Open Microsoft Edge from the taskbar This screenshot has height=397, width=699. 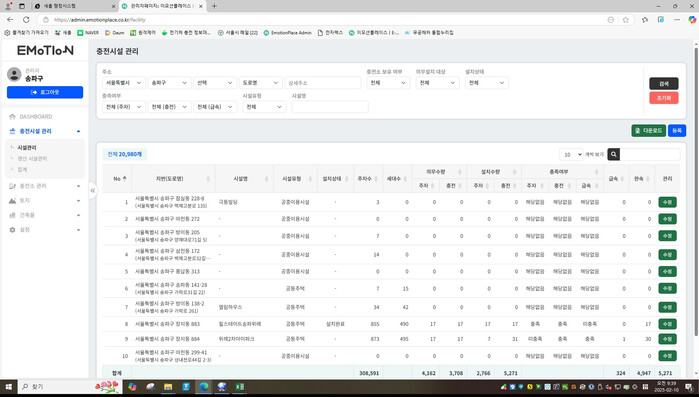(x=204, y=387)
